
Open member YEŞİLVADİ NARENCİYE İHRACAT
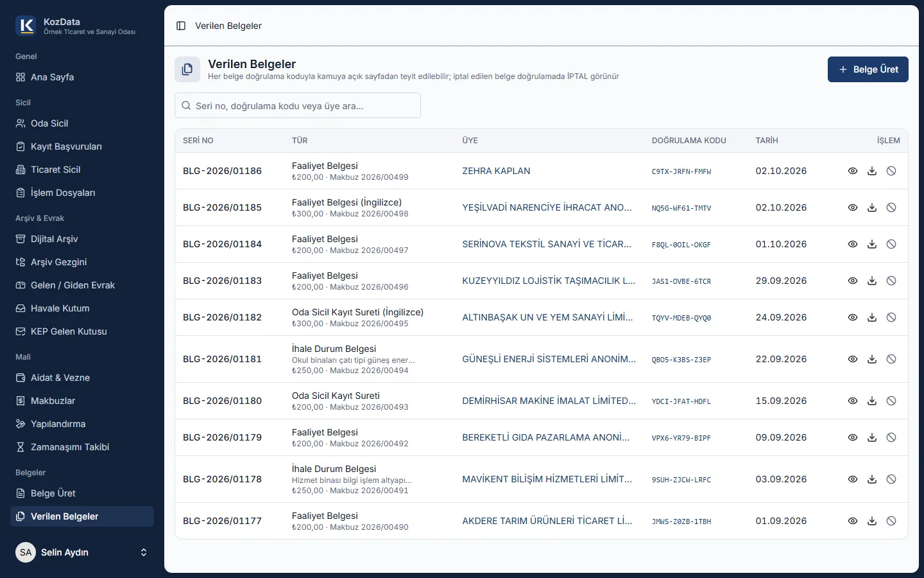(547, 207)
